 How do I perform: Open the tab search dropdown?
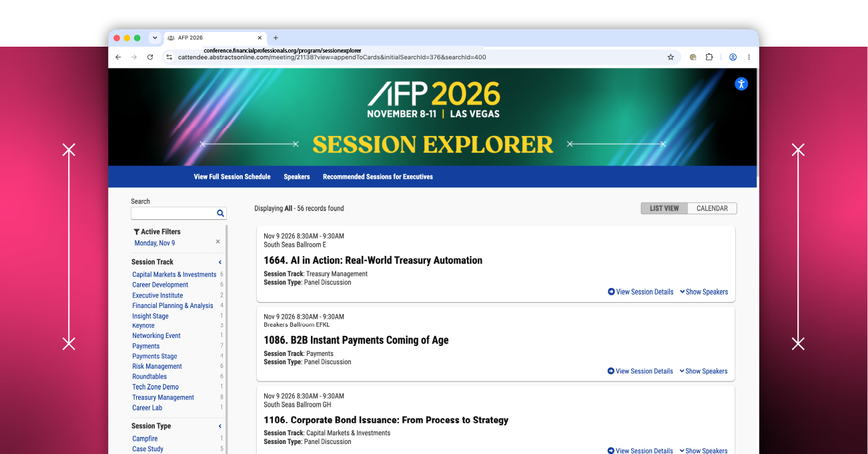155,38
